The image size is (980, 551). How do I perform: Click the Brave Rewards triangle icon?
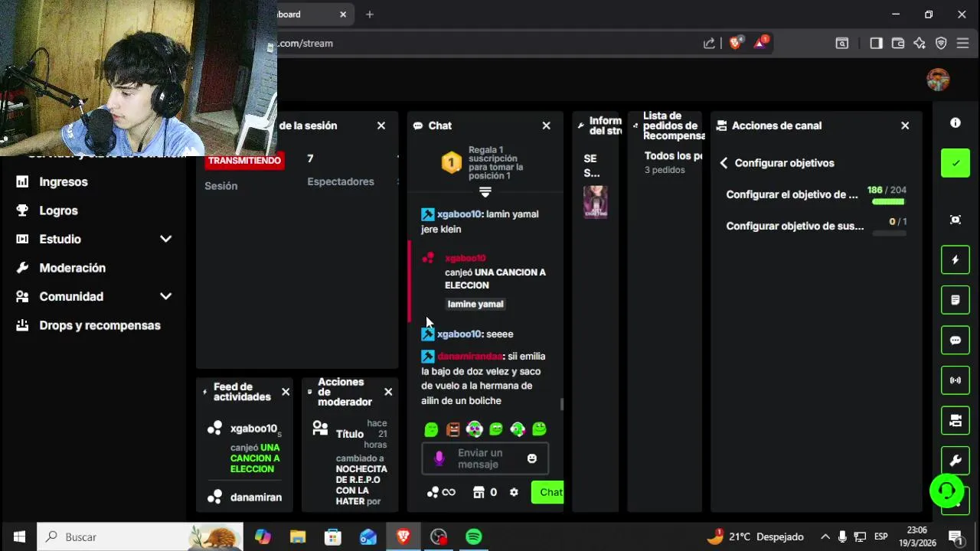[761, 43]
